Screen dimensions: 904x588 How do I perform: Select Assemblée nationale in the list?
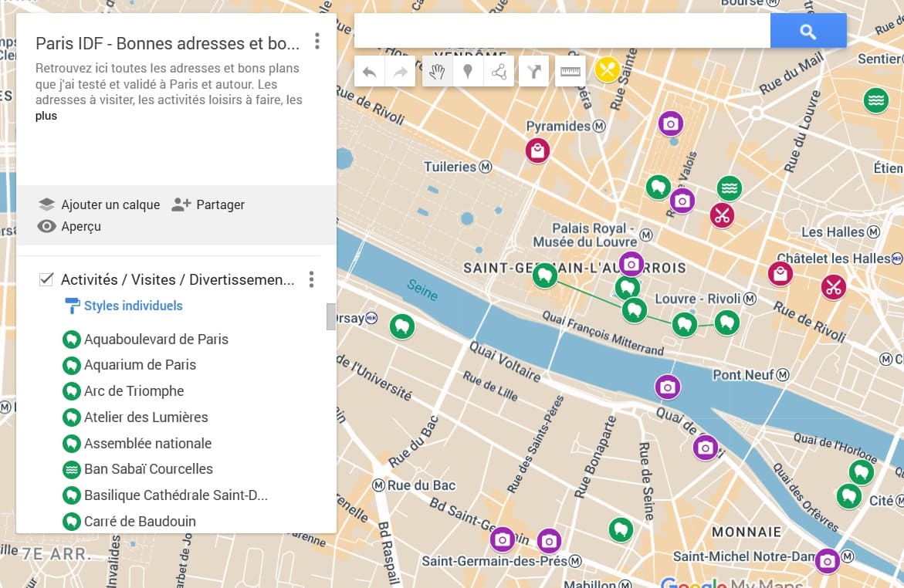147,443
